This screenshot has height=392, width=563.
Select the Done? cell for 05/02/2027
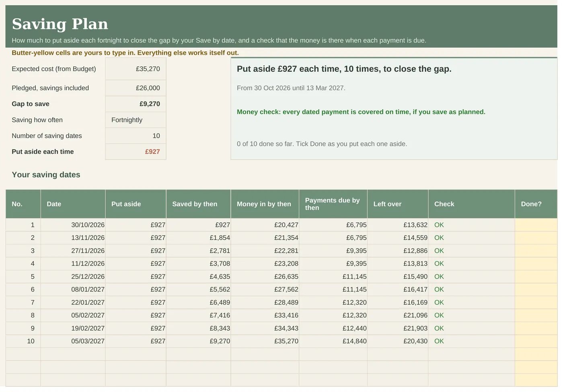(x=536, y=315)
